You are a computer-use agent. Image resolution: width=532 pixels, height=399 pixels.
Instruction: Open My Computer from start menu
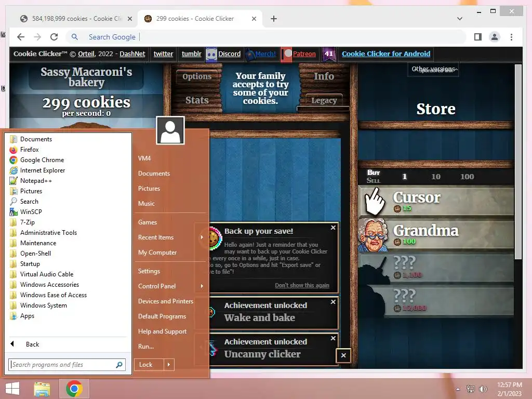tap(157, 252)
